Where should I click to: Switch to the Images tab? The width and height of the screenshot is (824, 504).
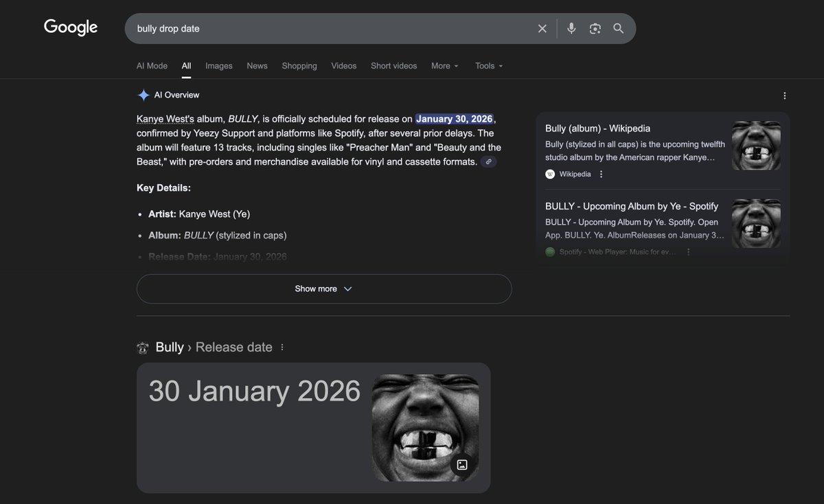click(x=219, y=66)
